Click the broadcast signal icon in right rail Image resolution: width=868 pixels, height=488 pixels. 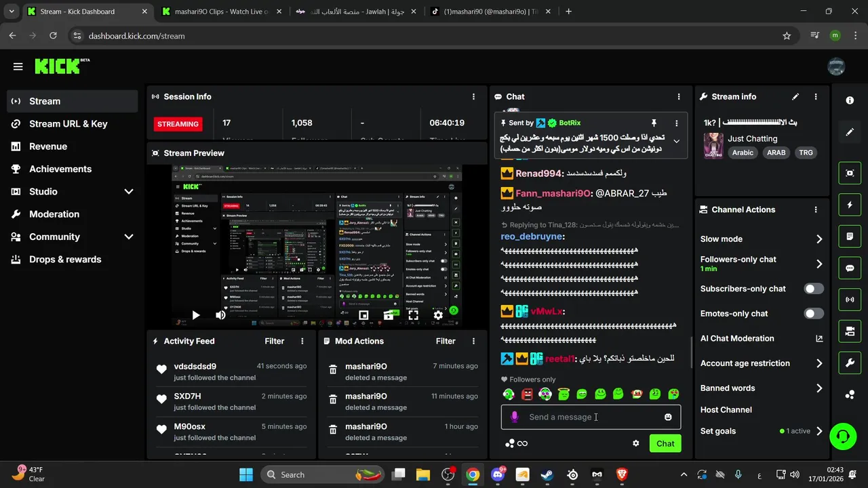coord(850,299)
